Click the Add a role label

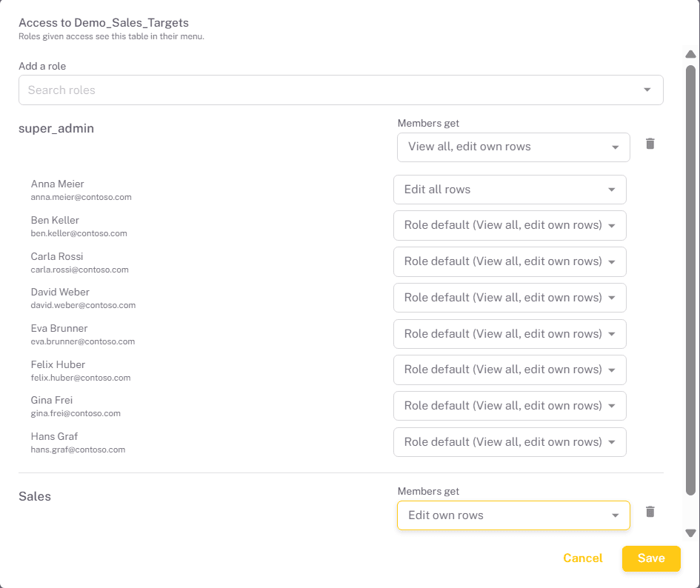pos(42,66)
